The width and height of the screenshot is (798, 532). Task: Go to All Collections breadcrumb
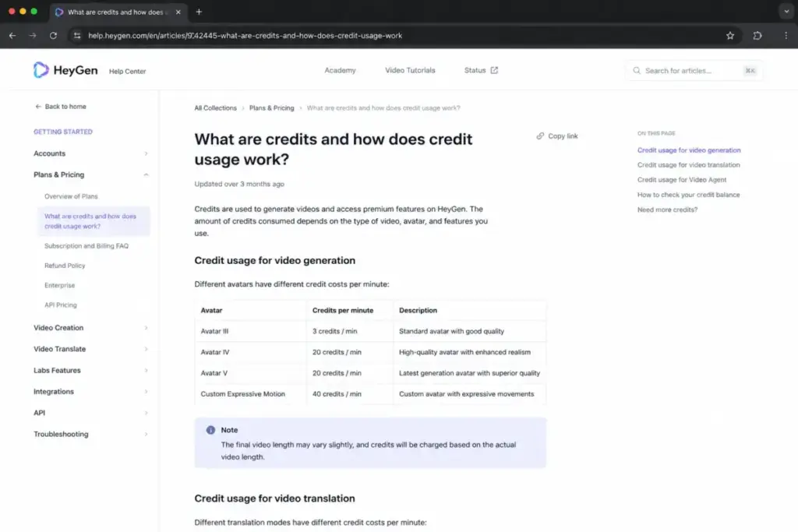(x=215, y=107)
